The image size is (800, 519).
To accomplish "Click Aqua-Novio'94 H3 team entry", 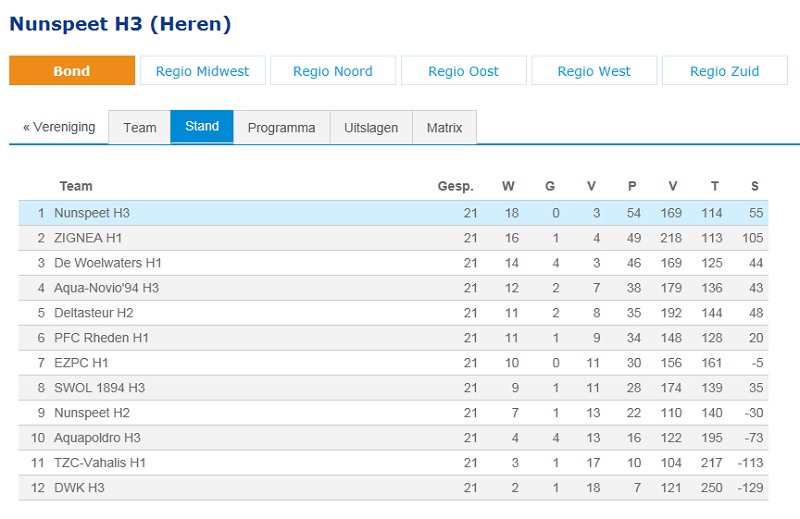I will coord(393,288).
